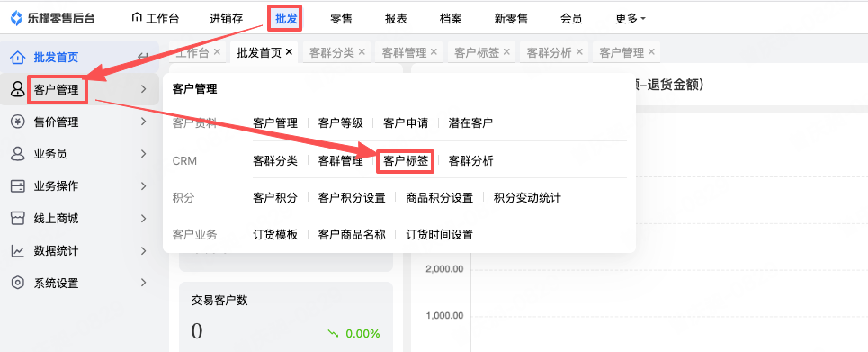Open 客户积分设置 link

352,198
